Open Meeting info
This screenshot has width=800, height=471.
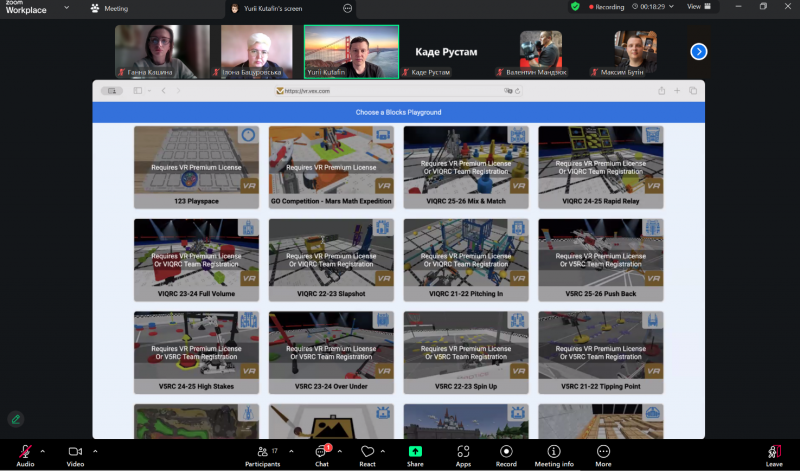pyautogui.click(x=554, y=455)
